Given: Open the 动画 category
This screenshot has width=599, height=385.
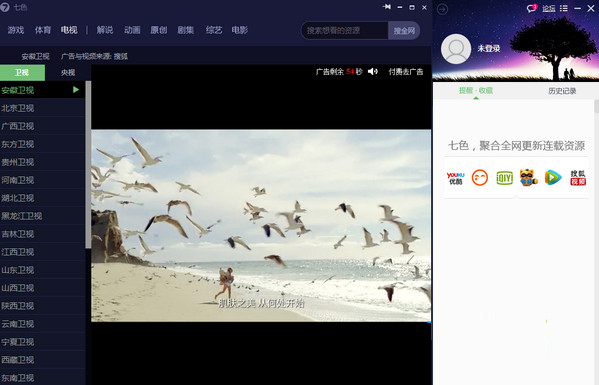Looking at the screenshot, I should point(132,30).
